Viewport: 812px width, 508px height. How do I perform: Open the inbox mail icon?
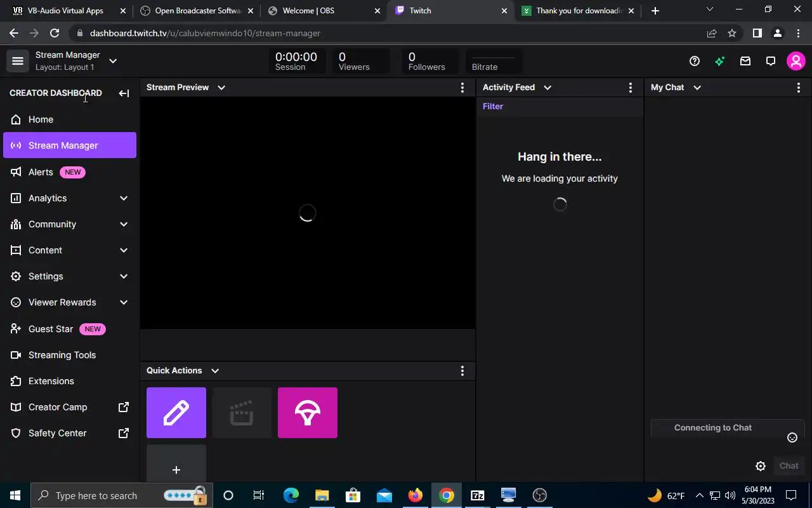pyautogui.click(x=745, y=61)
